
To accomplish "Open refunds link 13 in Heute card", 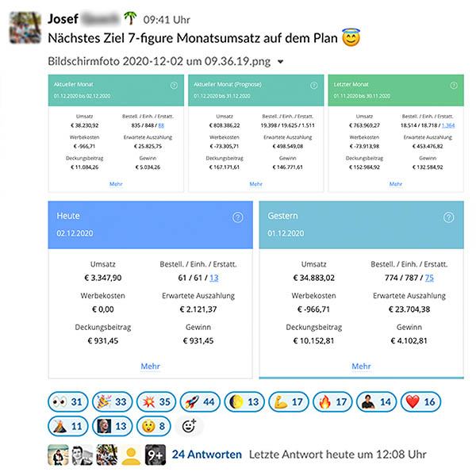I will 213,278.
